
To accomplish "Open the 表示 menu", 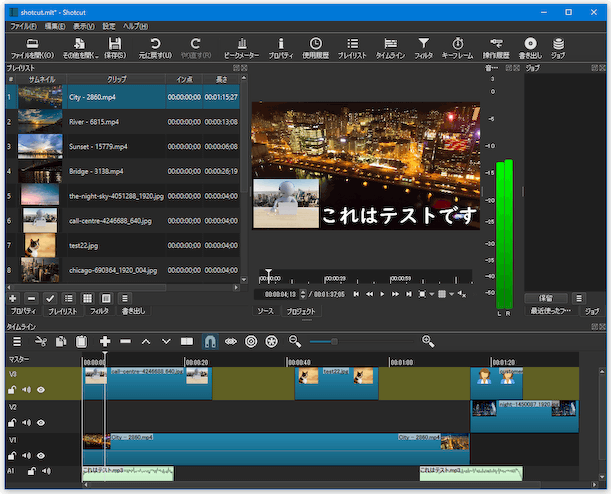I will point(84,26).
